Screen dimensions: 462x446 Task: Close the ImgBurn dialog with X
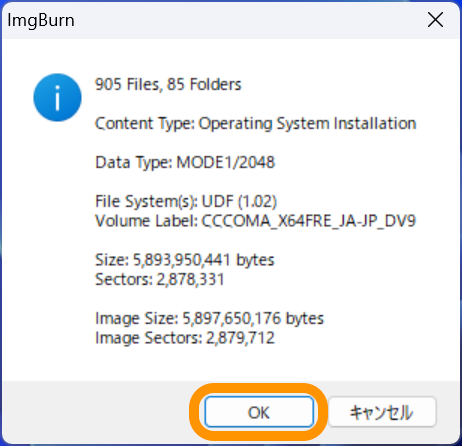435,20
